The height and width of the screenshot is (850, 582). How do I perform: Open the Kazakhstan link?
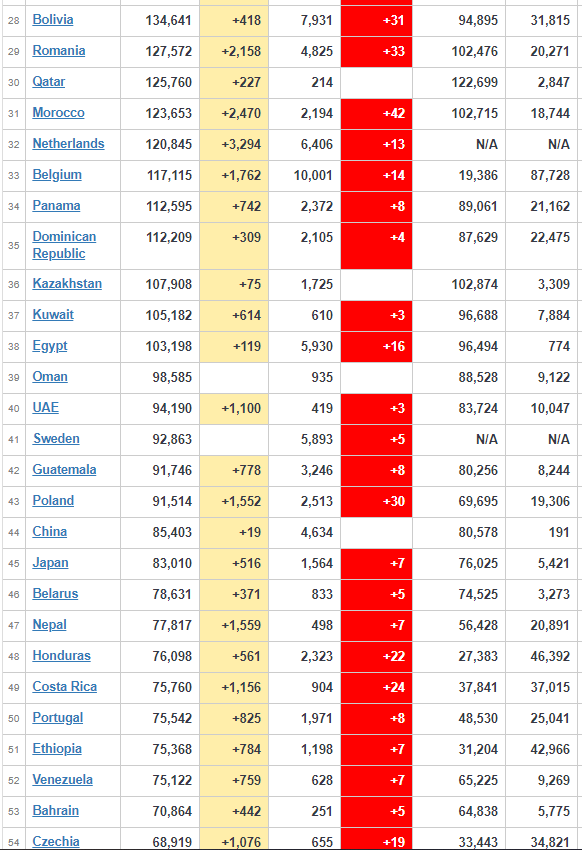67,283
